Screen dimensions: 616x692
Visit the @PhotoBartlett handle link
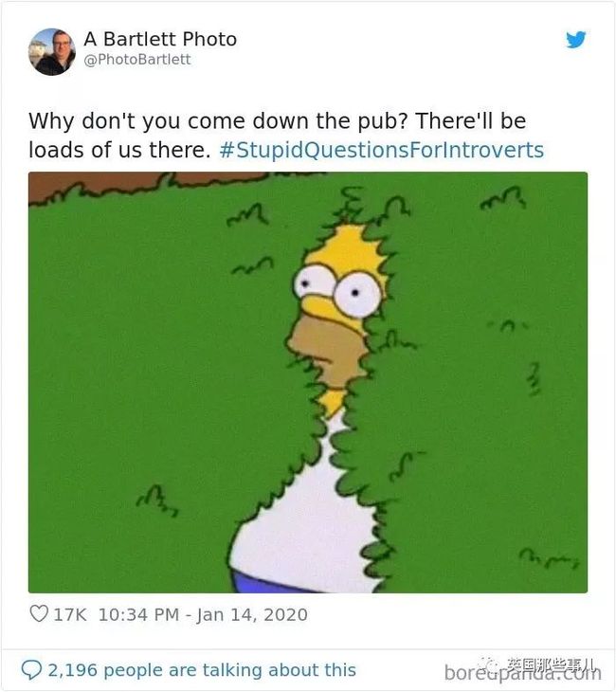click(137, 59)
